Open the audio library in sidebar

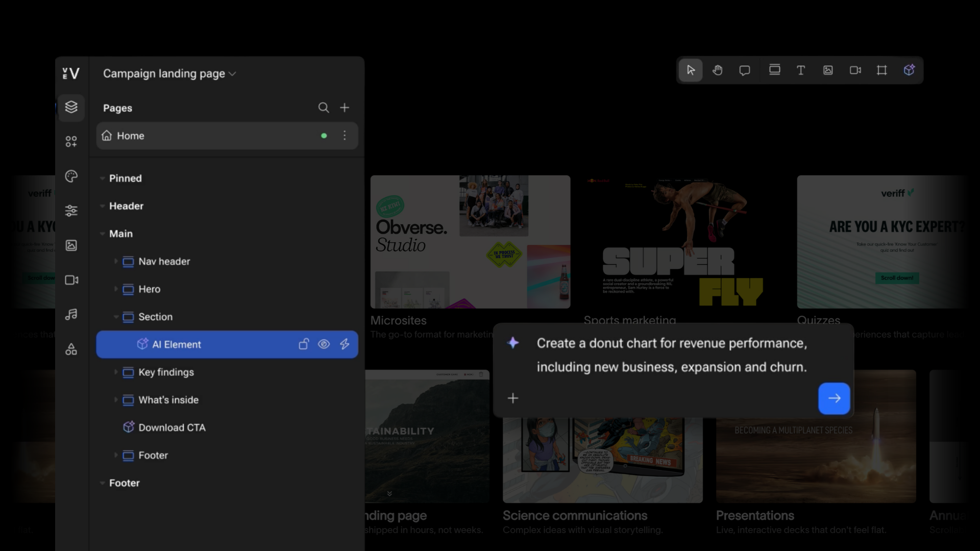[71, 314]
